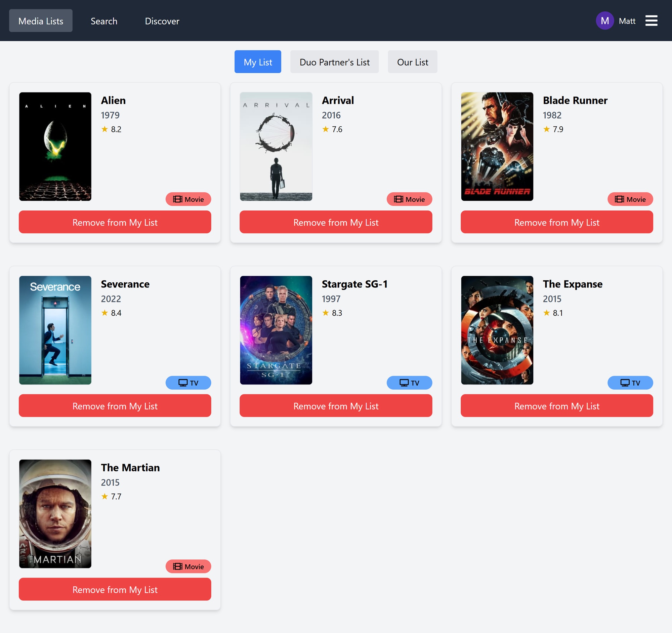Remove Alien from My List
The height and width of the screenshot is (633, 672).
point(115,222)
